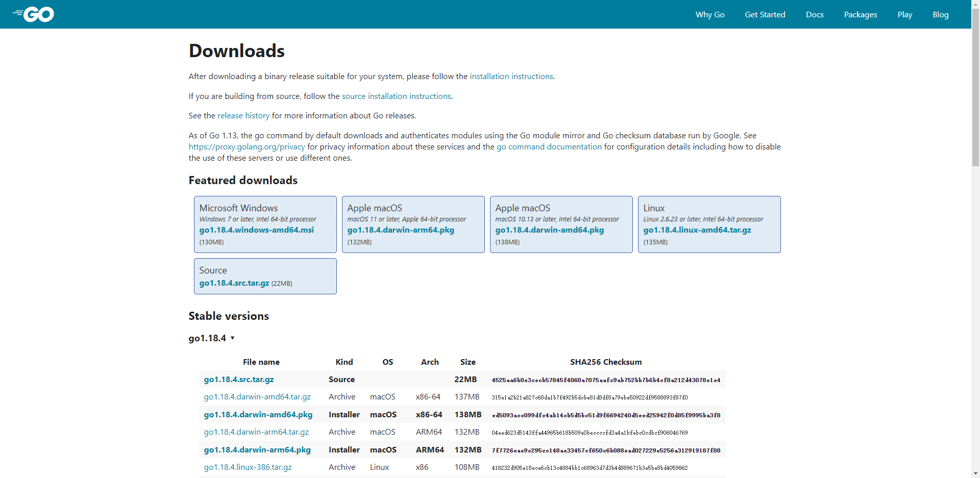Open the proxy.golang.org/privacy link
980x478 pixels.
247,147
